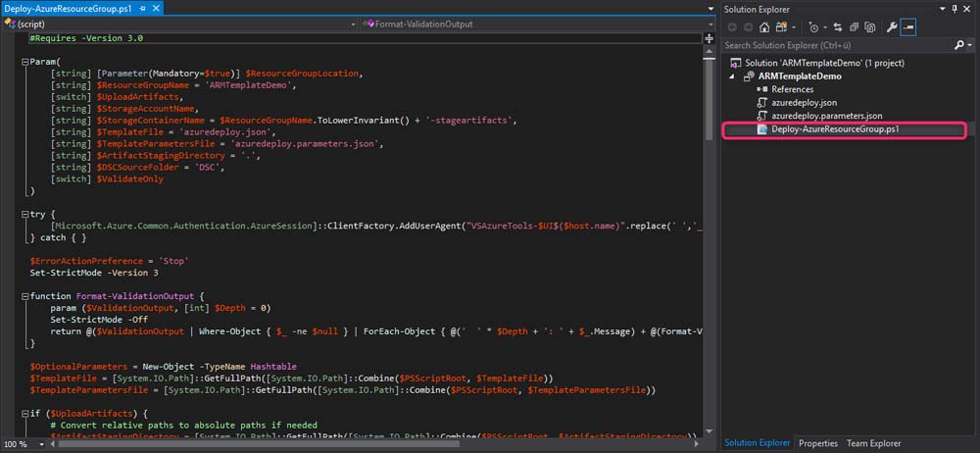980x453 pixels.
Task: Toggle Show All Files in Solution Explorer
Action: (869, 27)
